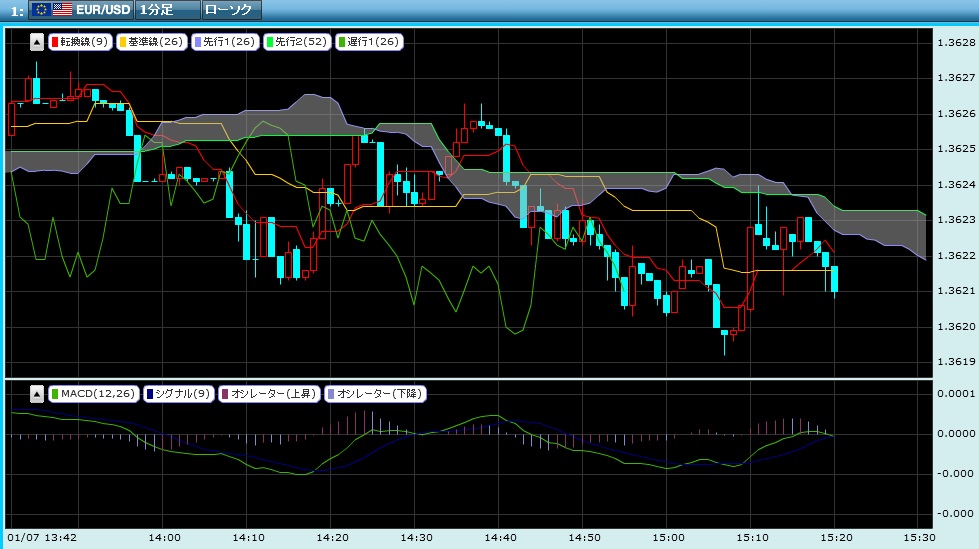Open the EUR/USD currency pair selector
Viewport: 979px width, 549px height.
81,9
